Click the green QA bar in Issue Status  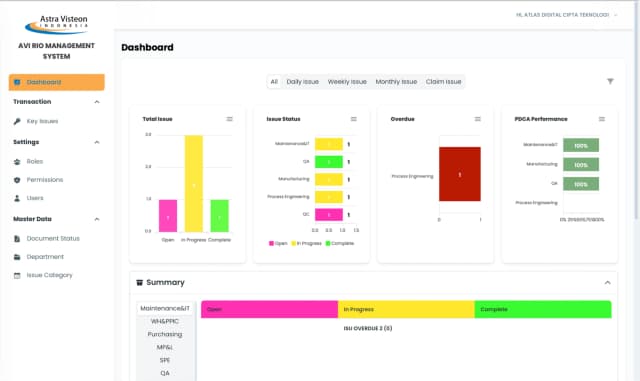pos(329,162)
